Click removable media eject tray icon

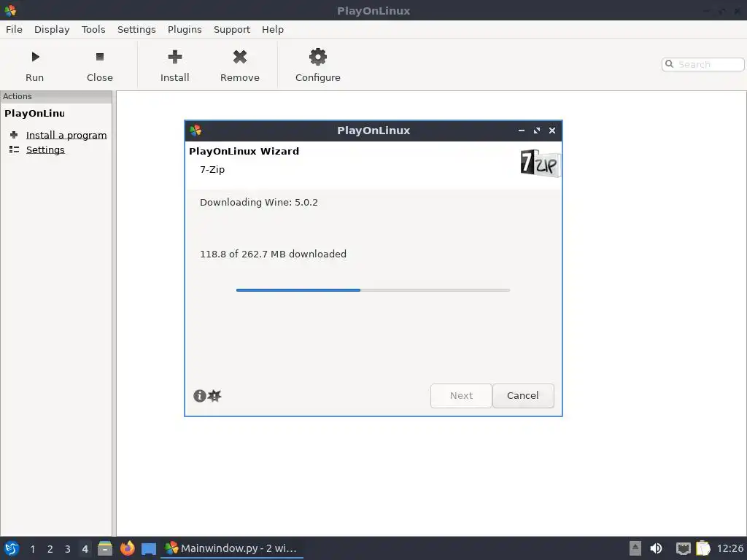pos(635,548)
